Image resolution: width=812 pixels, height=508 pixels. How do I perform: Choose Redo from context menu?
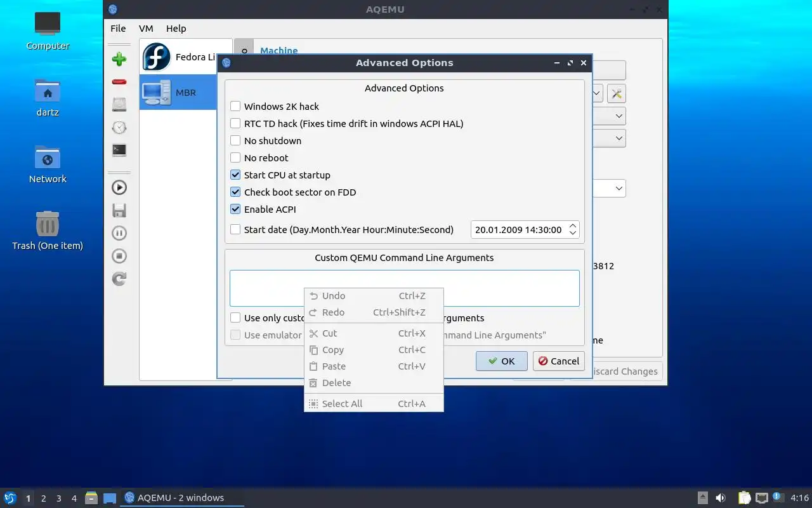(374, 312)
